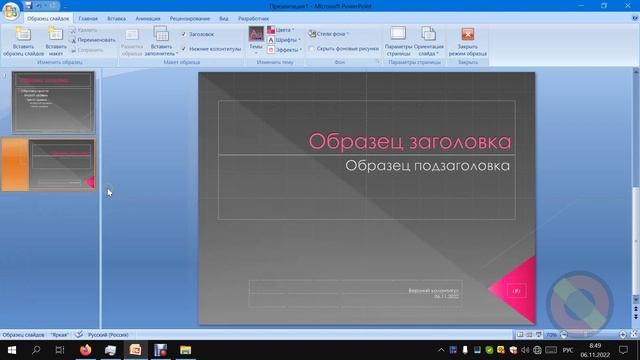The image size is (640, 360).
Task: Click the slide number placeholder in pink triangle
Action: click(x=516, y=291)
